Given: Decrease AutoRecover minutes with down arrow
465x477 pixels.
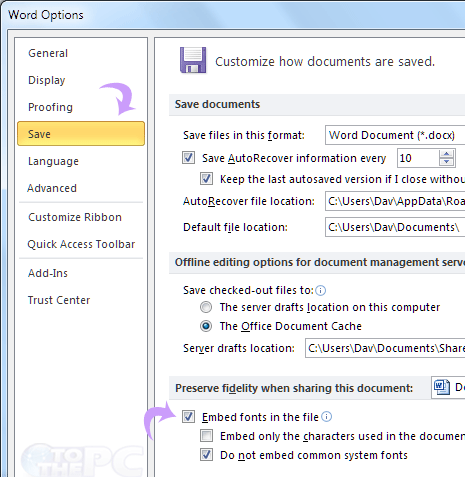Looking at the screenshot, I should (x=446, y=162).
